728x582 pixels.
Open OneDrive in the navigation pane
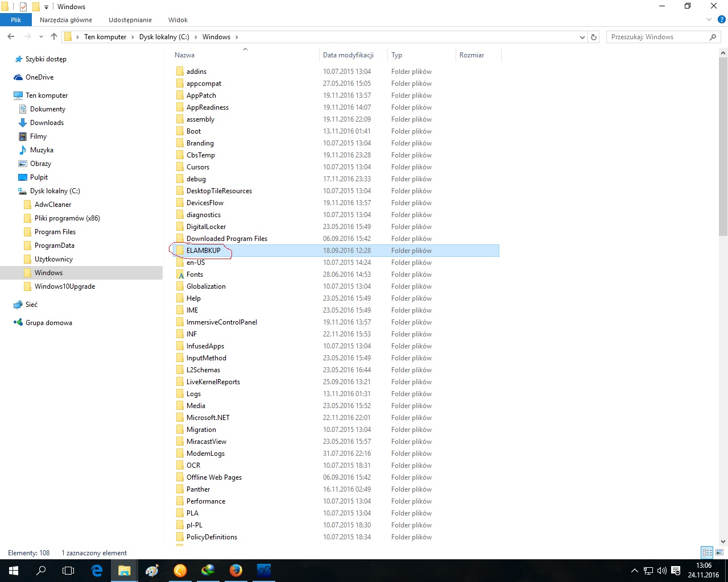(39, 77)
